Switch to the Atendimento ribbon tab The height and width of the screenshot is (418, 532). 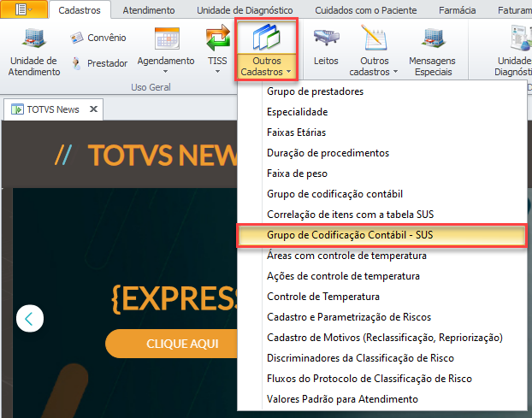click(149, 10)
